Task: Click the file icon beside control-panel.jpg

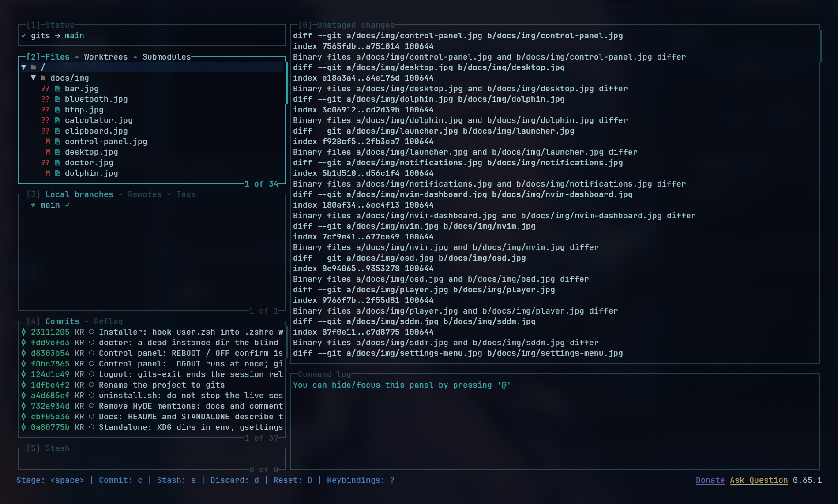Action: pos(57,142)
